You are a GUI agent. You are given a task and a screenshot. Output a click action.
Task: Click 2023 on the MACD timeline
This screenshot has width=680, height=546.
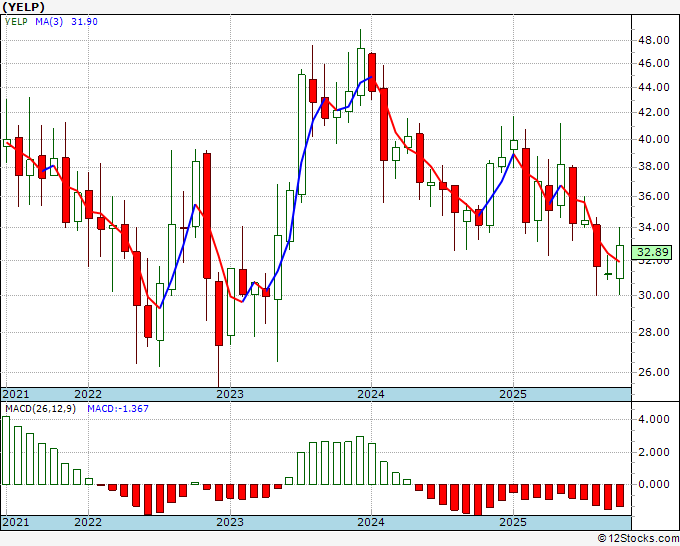click(x=230, y=522)
